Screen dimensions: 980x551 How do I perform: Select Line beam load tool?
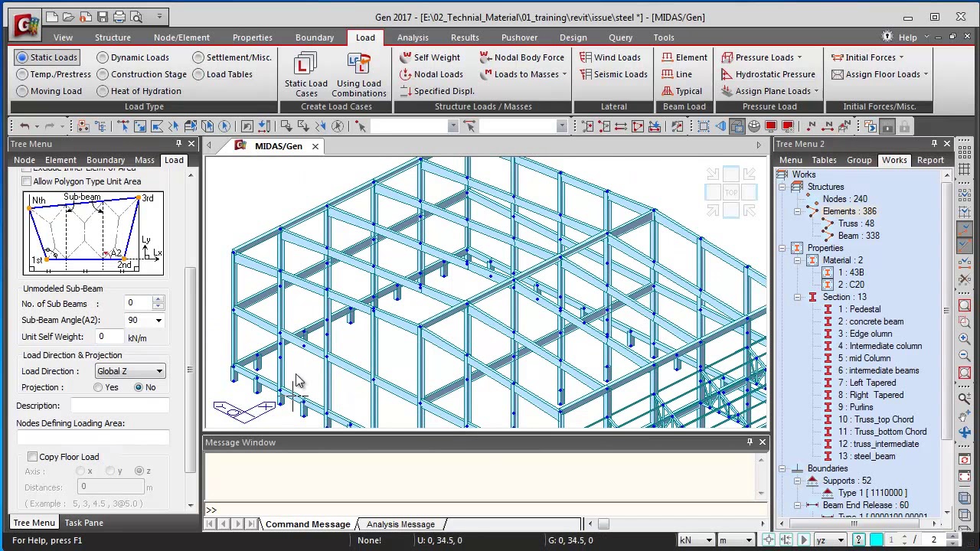[677, 74]
